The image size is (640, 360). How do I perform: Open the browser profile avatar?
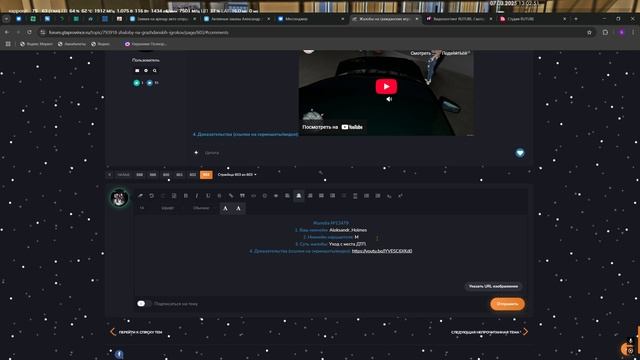[x=622, y=32]
